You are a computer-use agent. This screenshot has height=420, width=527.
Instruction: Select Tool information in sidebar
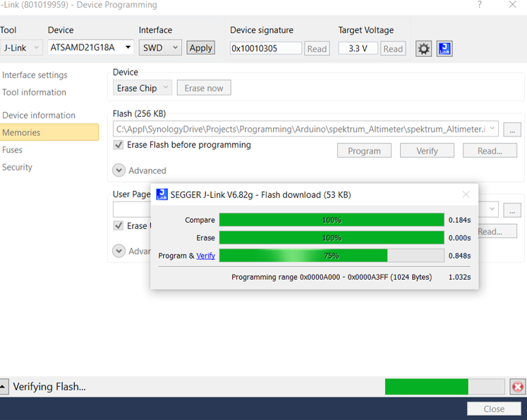tap(34, 92)
